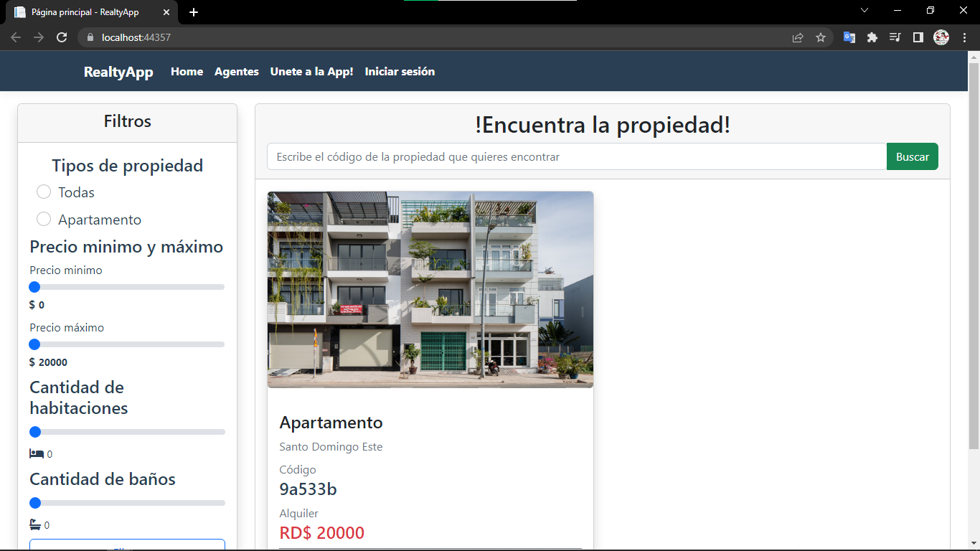Screen dimensions: 980x551
Task: Click the RealtyApp brand logo
Action: 118,72
